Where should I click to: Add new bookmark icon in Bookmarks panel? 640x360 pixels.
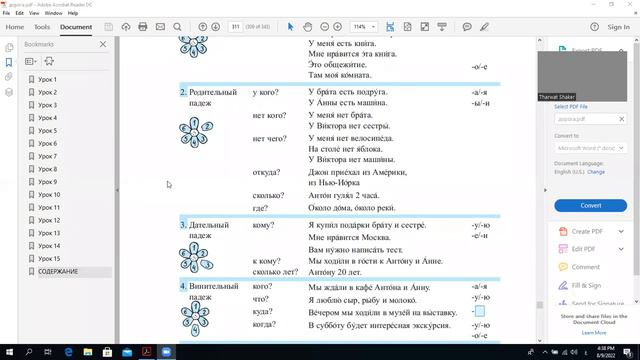(x=49, y=61)
